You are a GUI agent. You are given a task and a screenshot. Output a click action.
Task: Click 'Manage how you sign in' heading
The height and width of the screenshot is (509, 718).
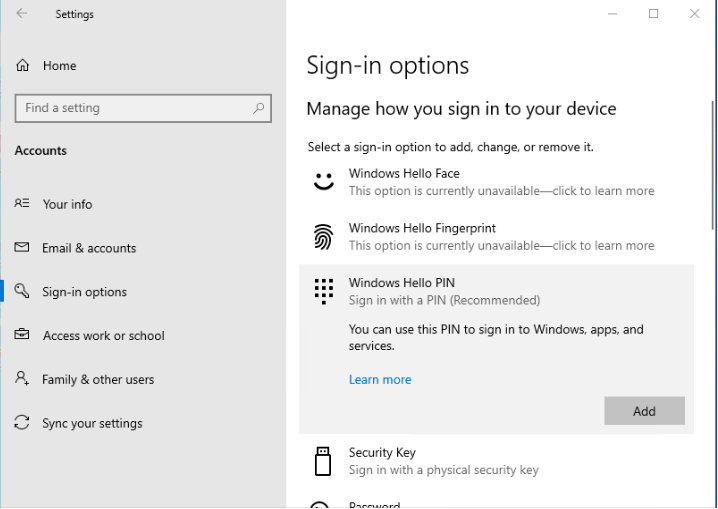pyautogui.click(x=461, y=109)
